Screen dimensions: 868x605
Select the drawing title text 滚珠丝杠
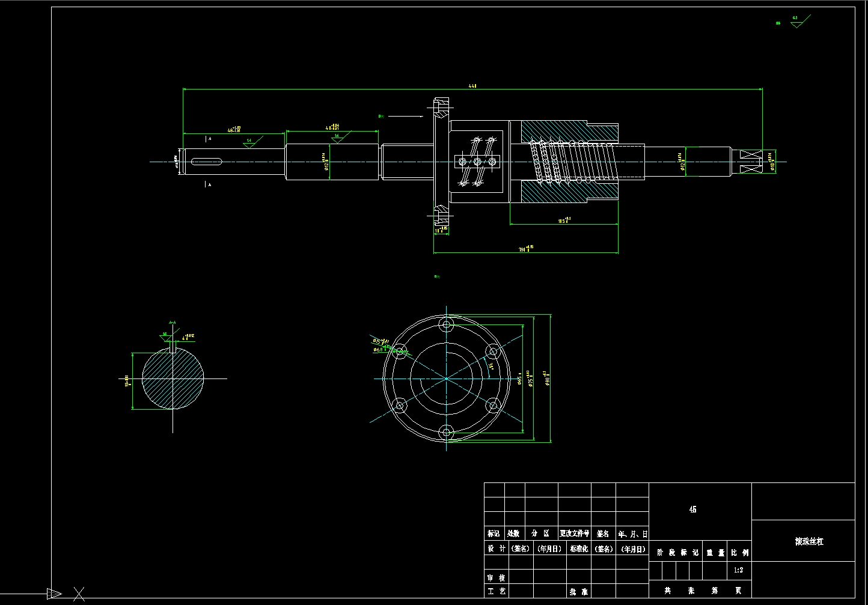(x=809, y=541)
